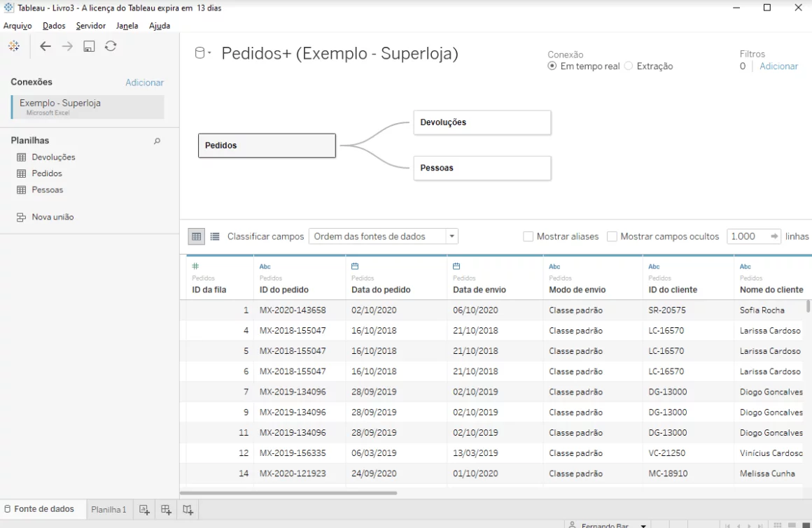Click the horizontal scrollbar of the data grid
Image resolution: width=812 pixels, height=528 pixels.
click(288, 493)
